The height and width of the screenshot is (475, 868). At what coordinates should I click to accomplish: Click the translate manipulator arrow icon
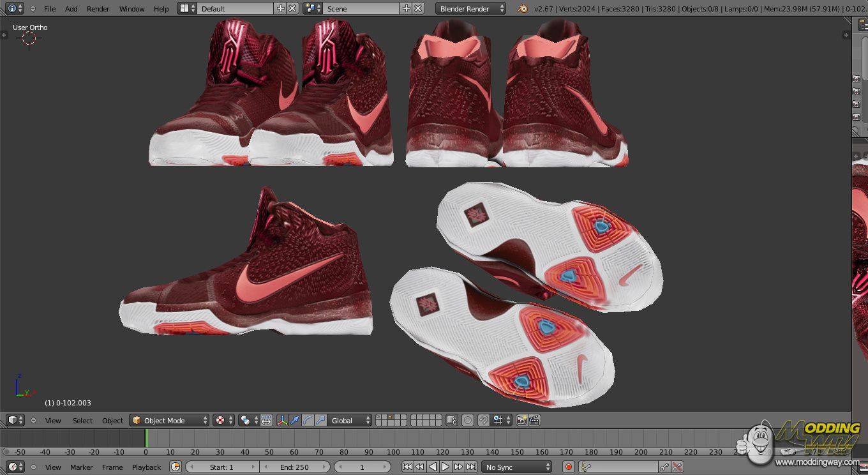coord(294,420)
